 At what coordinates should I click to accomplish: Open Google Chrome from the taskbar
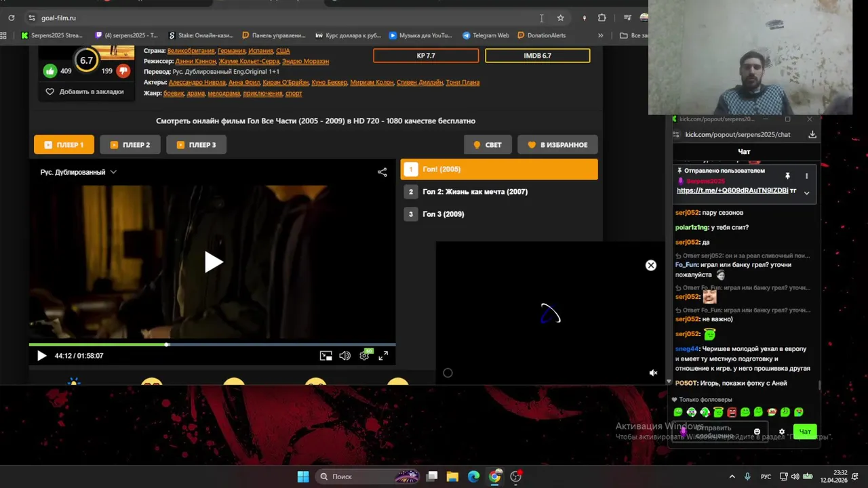(x=495, y=476)
